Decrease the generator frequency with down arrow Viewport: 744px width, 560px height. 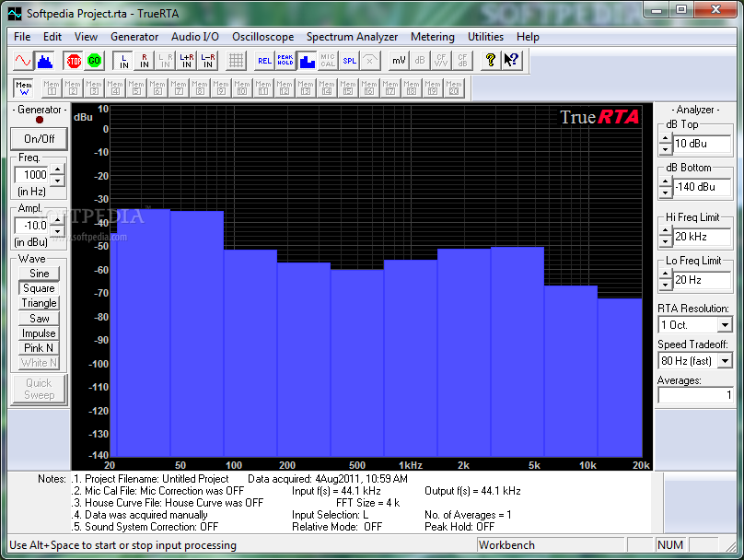coord(57,181)
